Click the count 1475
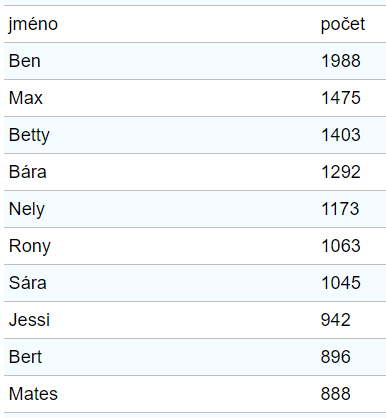 coord(341,98)
